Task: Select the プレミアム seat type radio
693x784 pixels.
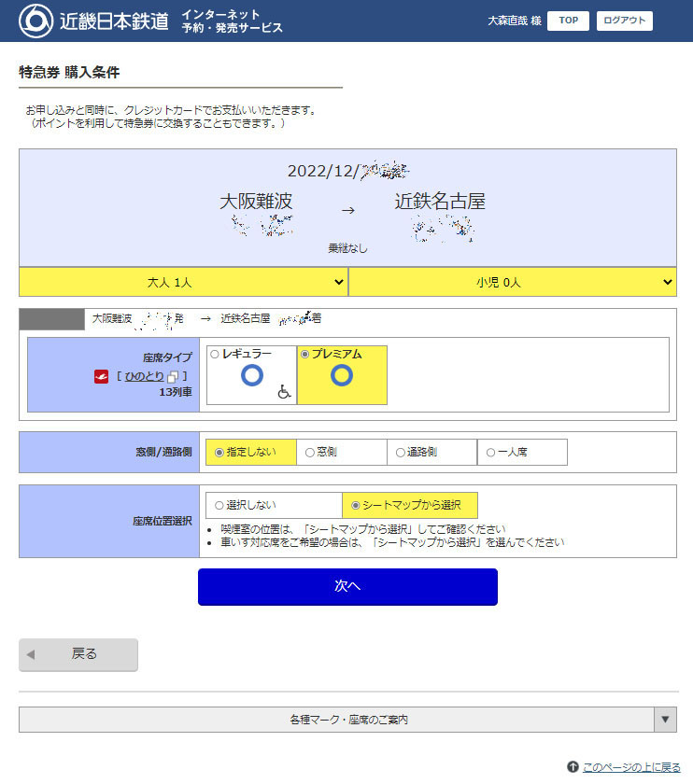Action: pyautogui.click(x=304, y=354)
